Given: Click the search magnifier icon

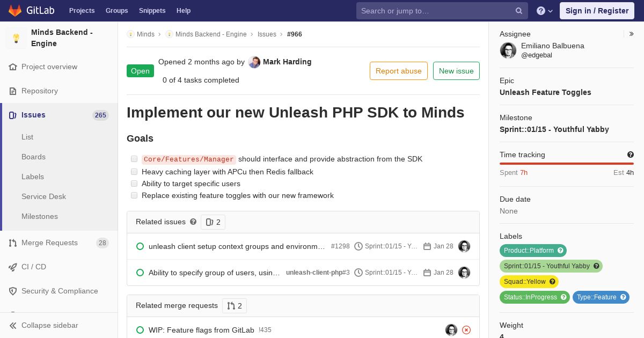Looking at the screenshot, I should [519, 11].
